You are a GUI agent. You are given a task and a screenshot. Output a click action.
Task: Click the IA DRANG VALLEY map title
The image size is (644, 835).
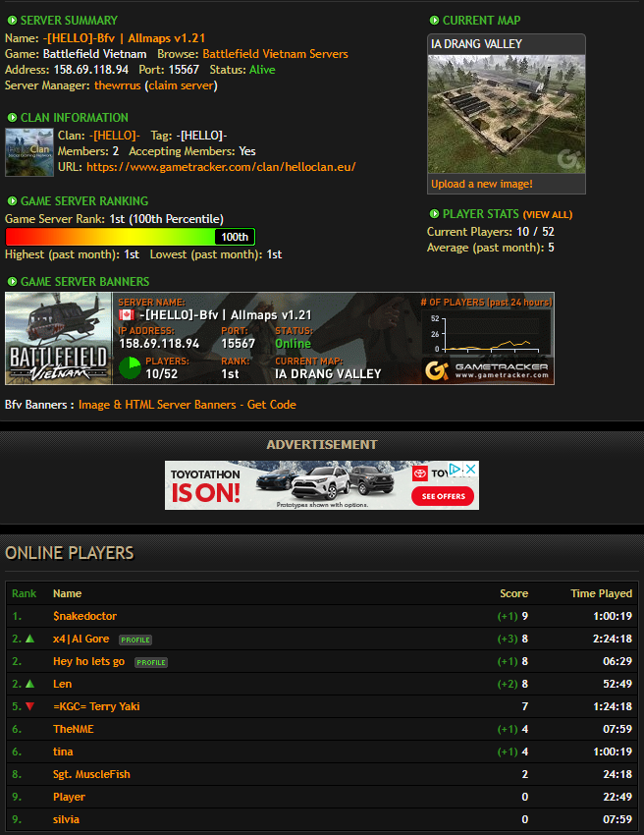pyautogui.click(x=477, y=44)
